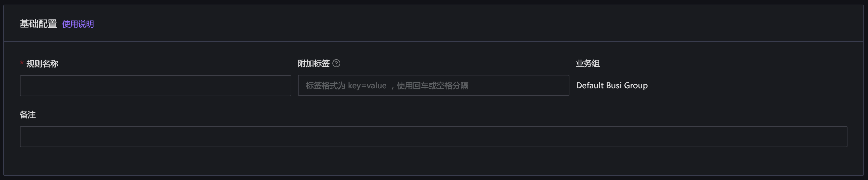This screenshot has width=868, height=180.
Task: Click the purple 使用说明 text
Action: (78, 24)
